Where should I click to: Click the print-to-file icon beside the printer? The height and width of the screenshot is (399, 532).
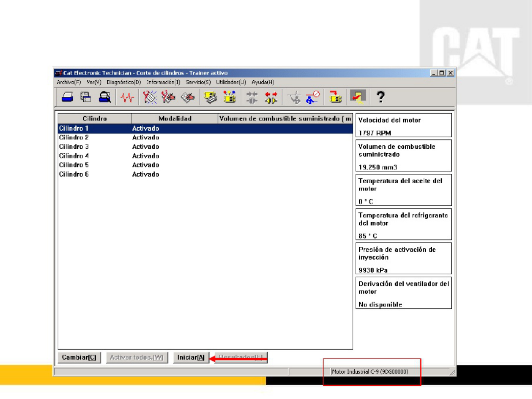pos(86,97)
